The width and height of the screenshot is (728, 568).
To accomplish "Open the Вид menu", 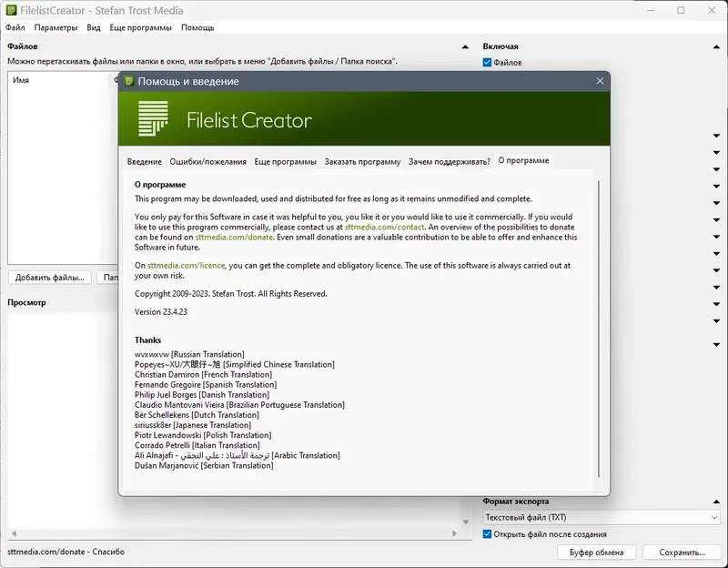I will point(94,28).
